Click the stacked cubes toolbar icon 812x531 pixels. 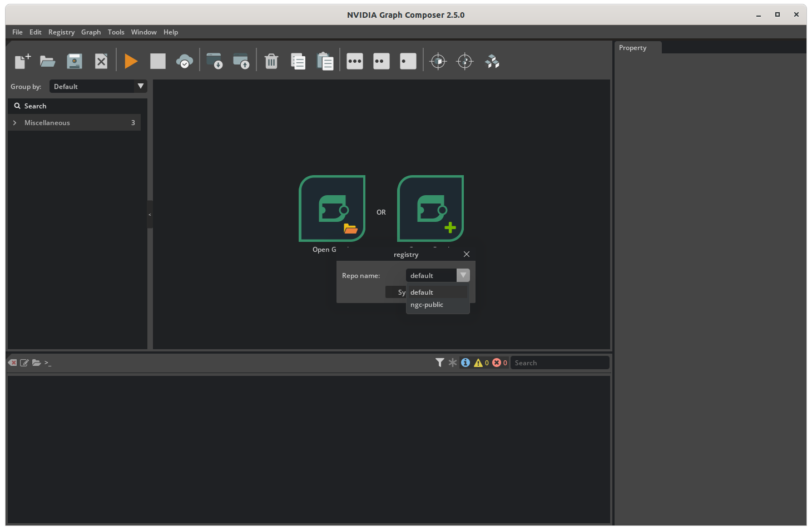click(x=492, y=61)
